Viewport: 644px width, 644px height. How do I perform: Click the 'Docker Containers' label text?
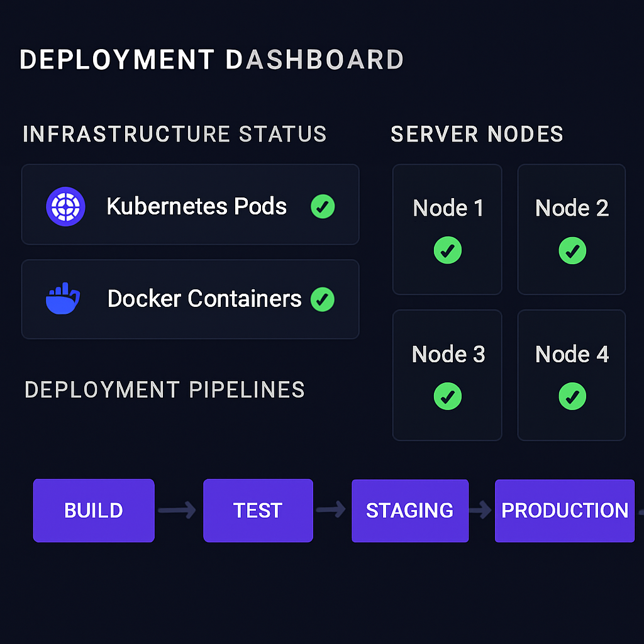click(204, 299)
